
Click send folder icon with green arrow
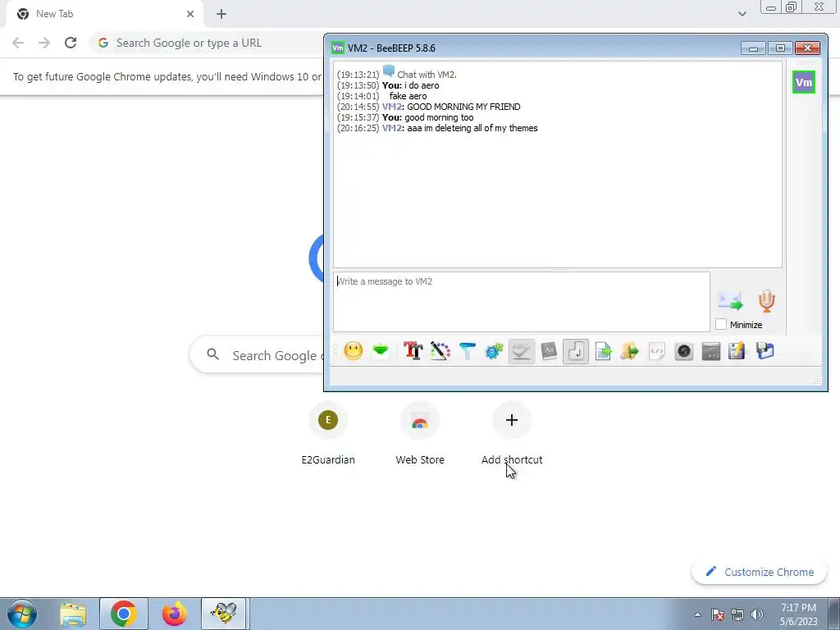(x=630, y=351)
